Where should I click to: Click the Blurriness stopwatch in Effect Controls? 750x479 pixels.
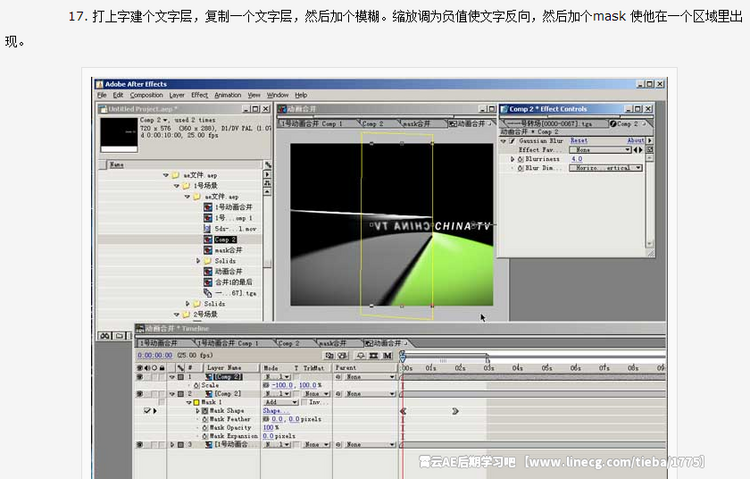pos(520,159)
